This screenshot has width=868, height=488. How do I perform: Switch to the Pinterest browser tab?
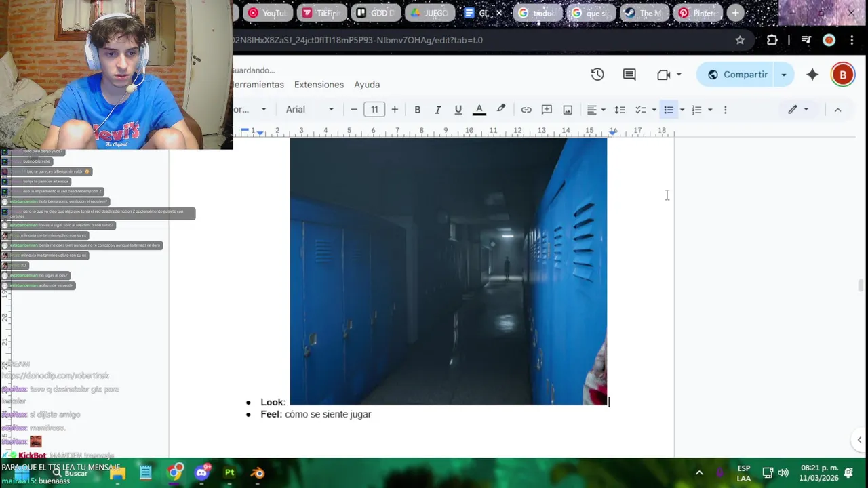697,13
